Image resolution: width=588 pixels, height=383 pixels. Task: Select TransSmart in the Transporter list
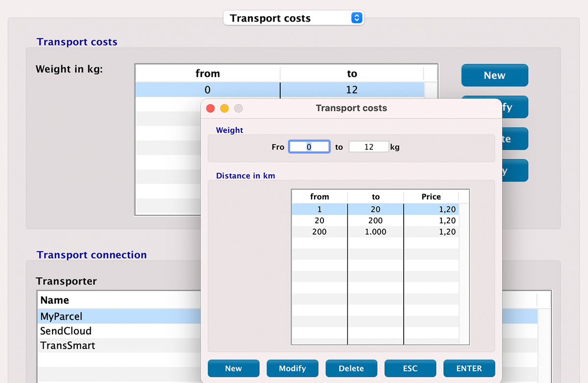[x=98, y=345]
